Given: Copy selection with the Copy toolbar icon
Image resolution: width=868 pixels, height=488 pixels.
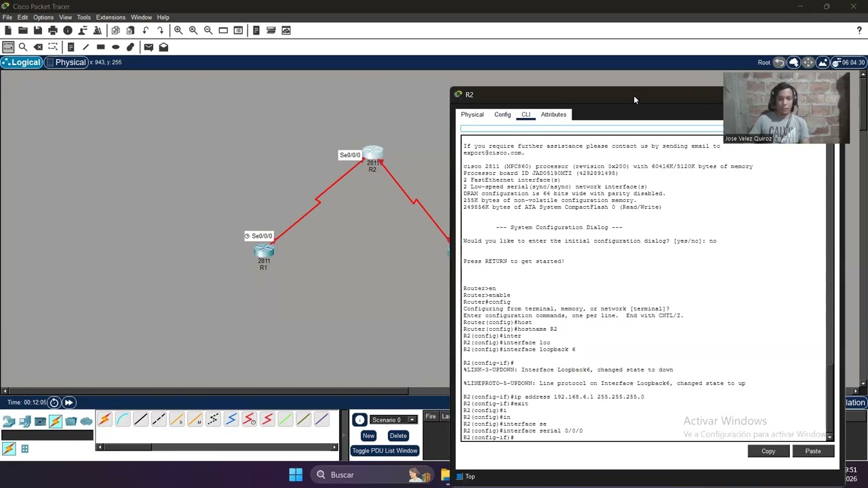Looking at the screenshot, I should click(115, 30).
